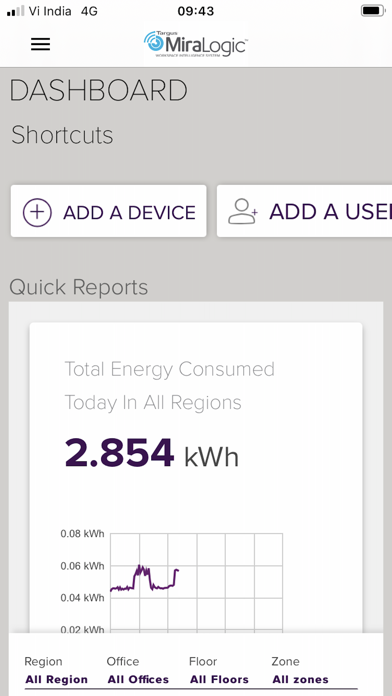This screenshot has height=696, width=392.
Task: Click the add user person icon
Action: pyautogui.click(x=242, y=212)
